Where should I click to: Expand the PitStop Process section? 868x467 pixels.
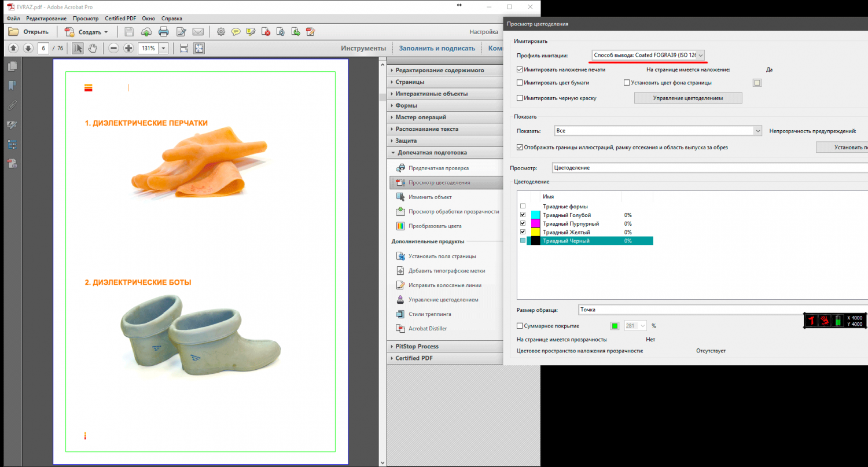click(x=444, y=346)
